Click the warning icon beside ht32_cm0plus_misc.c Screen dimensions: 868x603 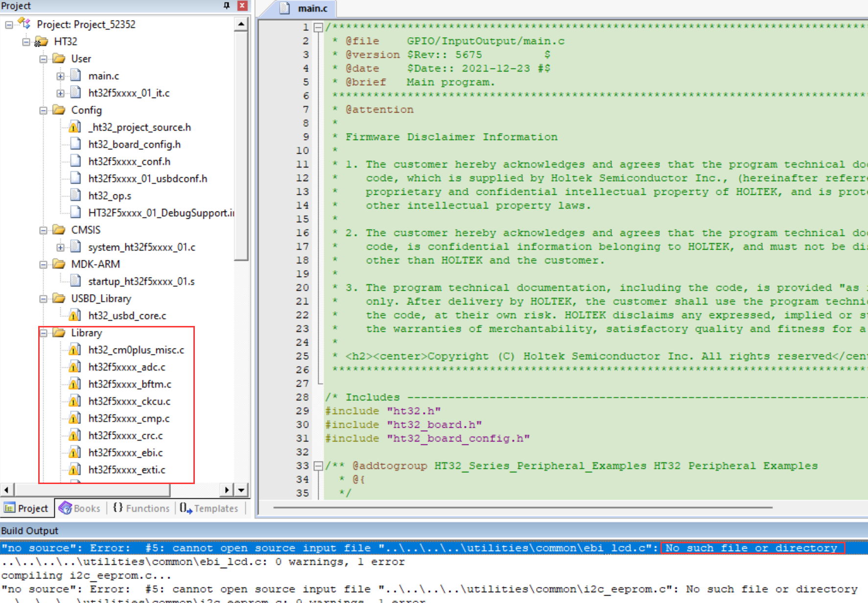pyautogui.click(x=74, y=349)
